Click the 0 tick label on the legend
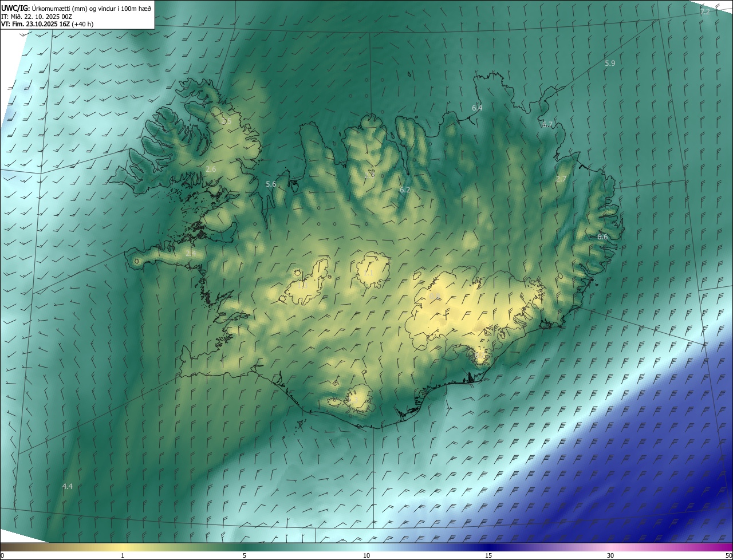Image resolution: width=733 pixels, height=560 pixels. tap(2, 555)
